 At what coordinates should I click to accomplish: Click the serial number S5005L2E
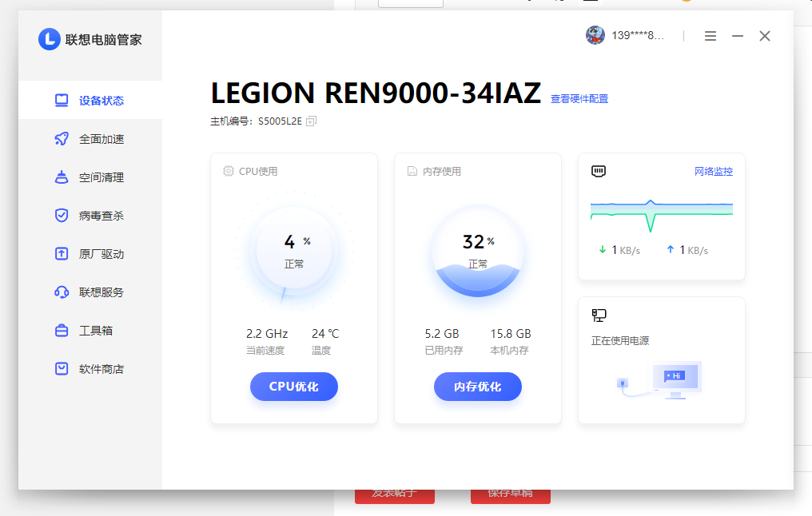click(x=280, y=121)
